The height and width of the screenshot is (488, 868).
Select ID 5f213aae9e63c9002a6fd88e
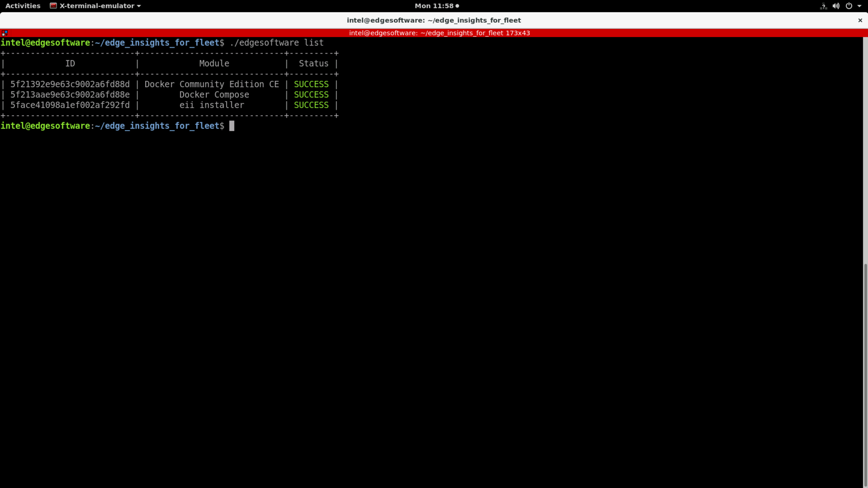[70, 95]
